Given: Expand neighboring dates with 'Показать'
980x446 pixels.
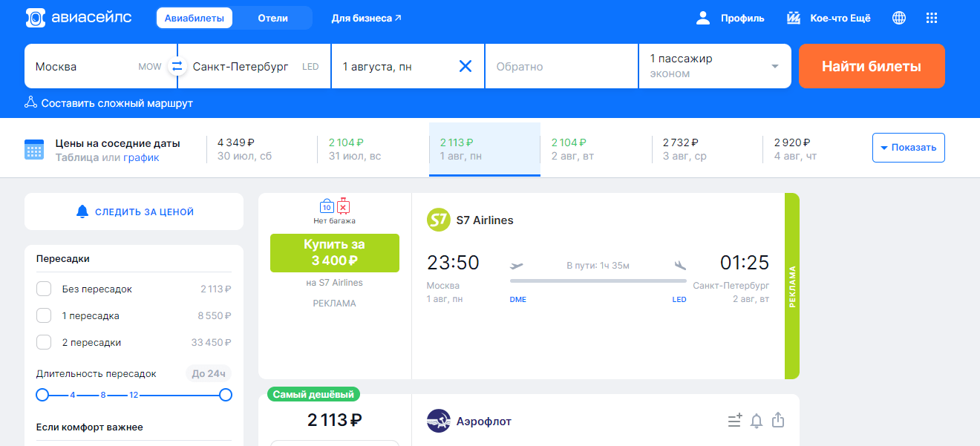Looking at the screenshot, I should [908, 148].
